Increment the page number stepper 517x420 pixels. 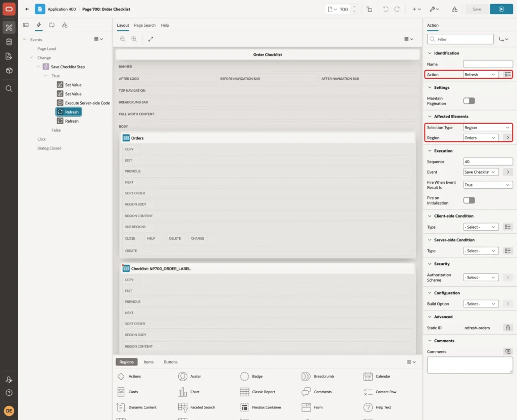click(354, 7)
